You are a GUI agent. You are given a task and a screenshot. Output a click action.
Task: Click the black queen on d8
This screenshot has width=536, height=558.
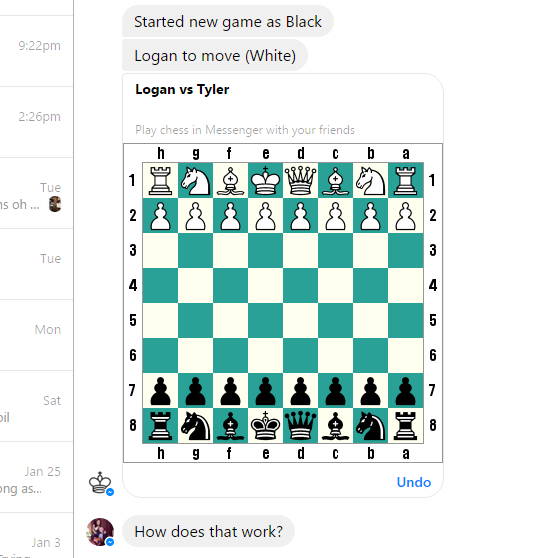pos(301,426)
